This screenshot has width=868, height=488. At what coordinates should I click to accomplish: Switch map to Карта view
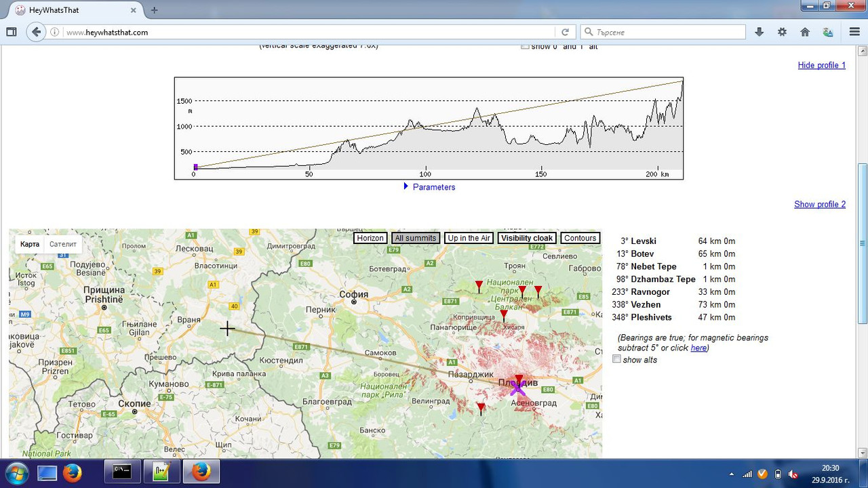[x=30, y=244]
